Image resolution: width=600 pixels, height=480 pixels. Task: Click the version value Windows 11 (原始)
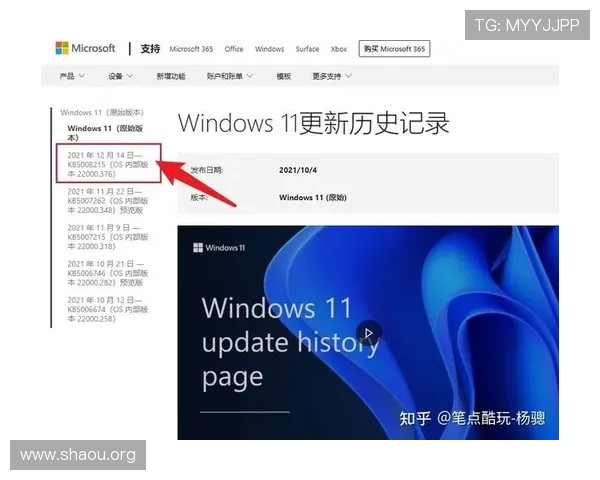click(x=313, y=198)
